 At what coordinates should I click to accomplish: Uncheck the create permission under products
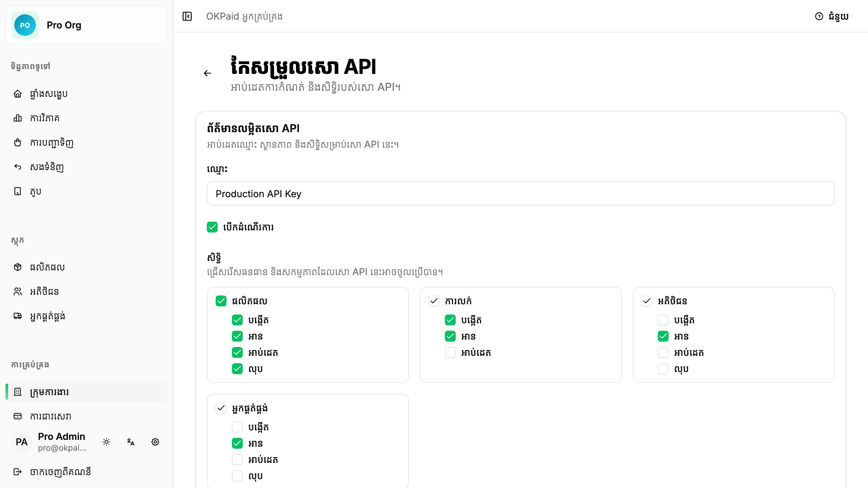pyautogui.click(x=237, y=320)
